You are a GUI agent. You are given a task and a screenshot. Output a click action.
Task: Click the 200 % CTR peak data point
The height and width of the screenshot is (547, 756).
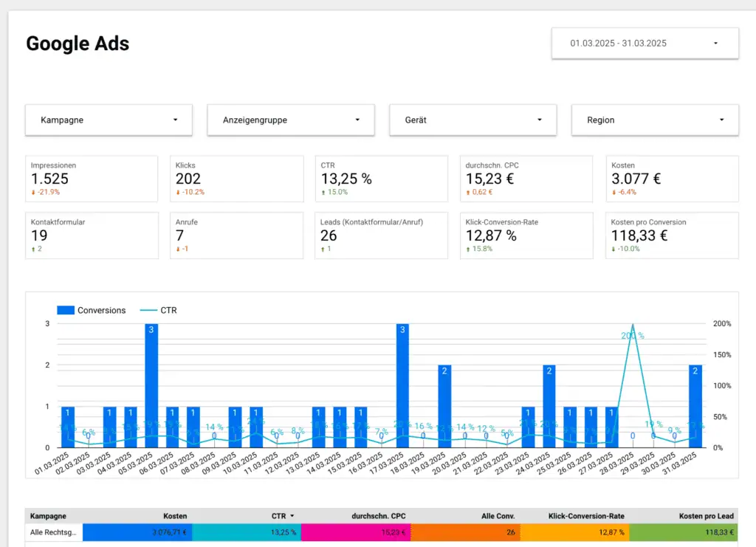click(x=633, y=325)
